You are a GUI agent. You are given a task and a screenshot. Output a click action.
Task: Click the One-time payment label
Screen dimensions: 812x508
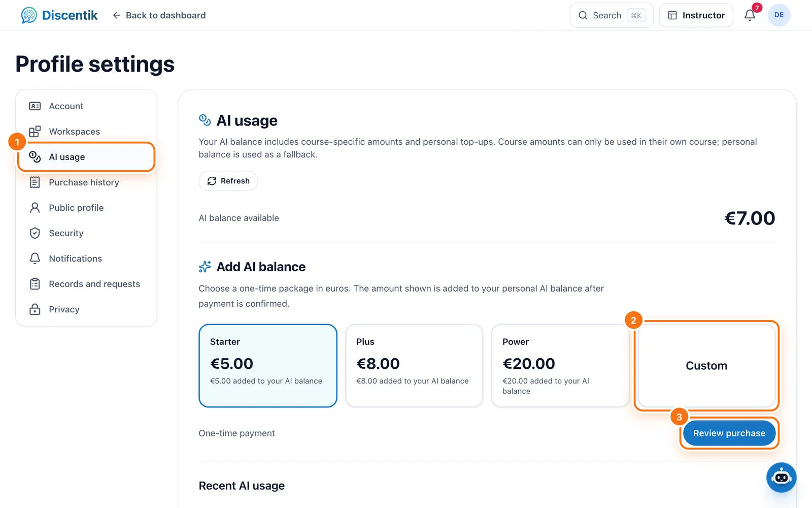point(236,433)
